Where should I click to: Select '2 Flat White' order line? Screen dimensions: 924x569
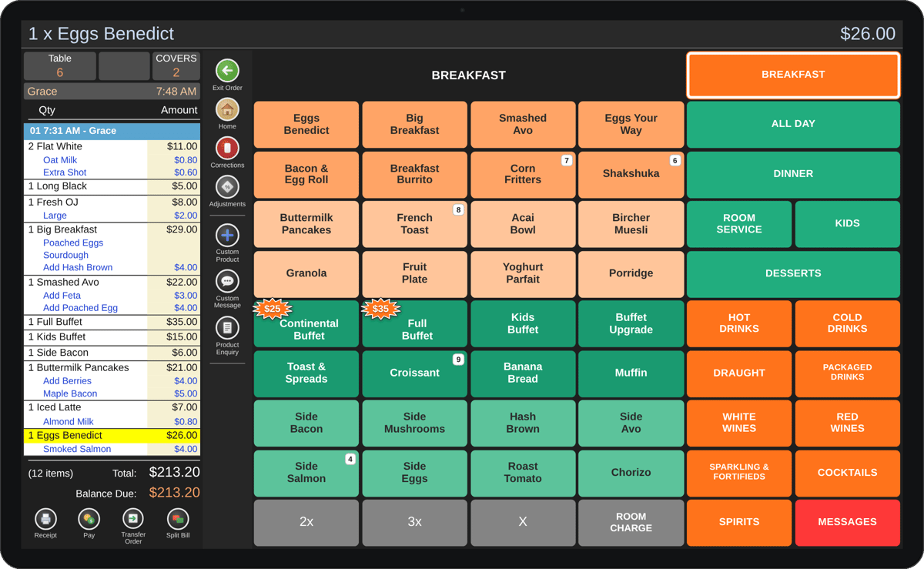112,146
